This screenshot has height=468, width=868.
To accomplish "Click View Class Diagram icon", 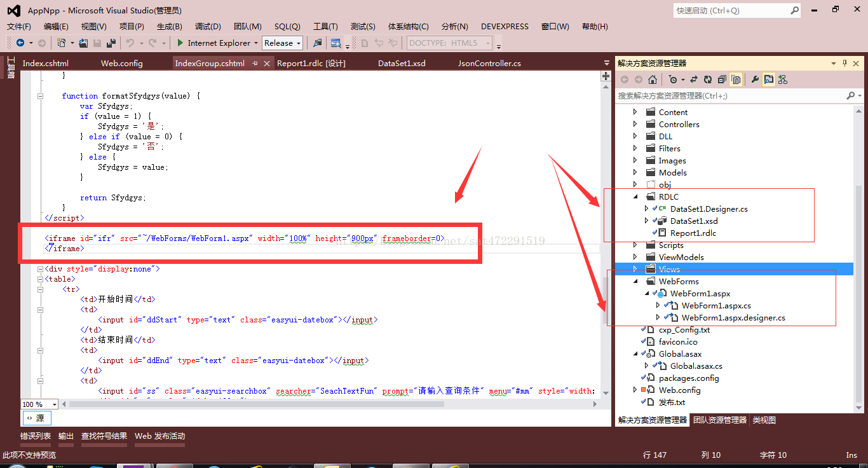I will coord(782,79).
